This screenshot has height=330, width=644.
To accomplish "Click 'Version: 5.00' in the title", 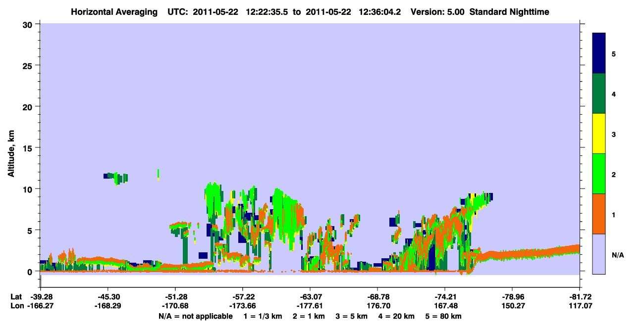I will (437, 12).
